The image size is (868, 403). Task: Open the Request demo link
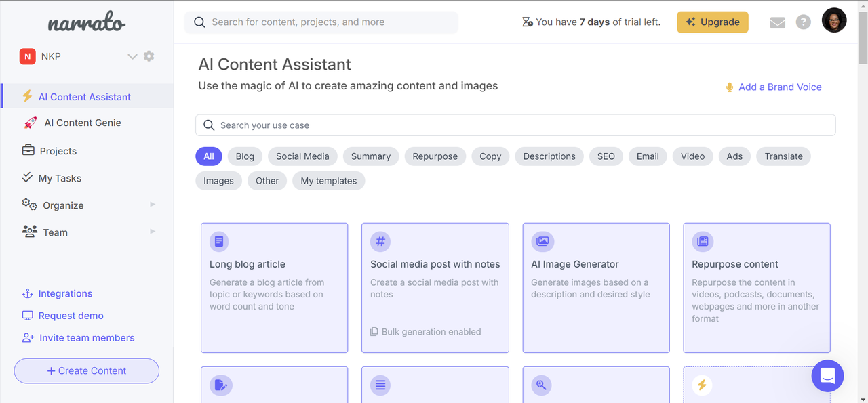[71, 316]
